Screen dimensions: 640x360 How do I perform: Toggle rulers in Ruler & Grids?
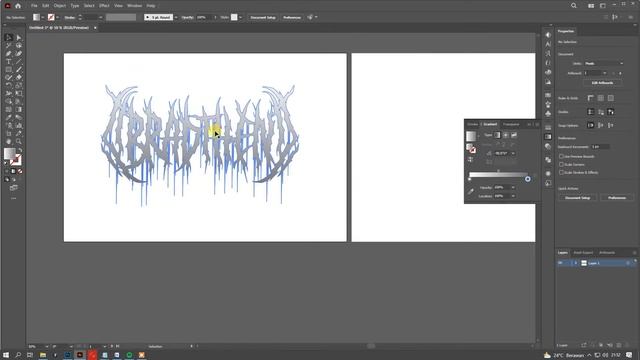pyautogui.click(x=591, y=98)
